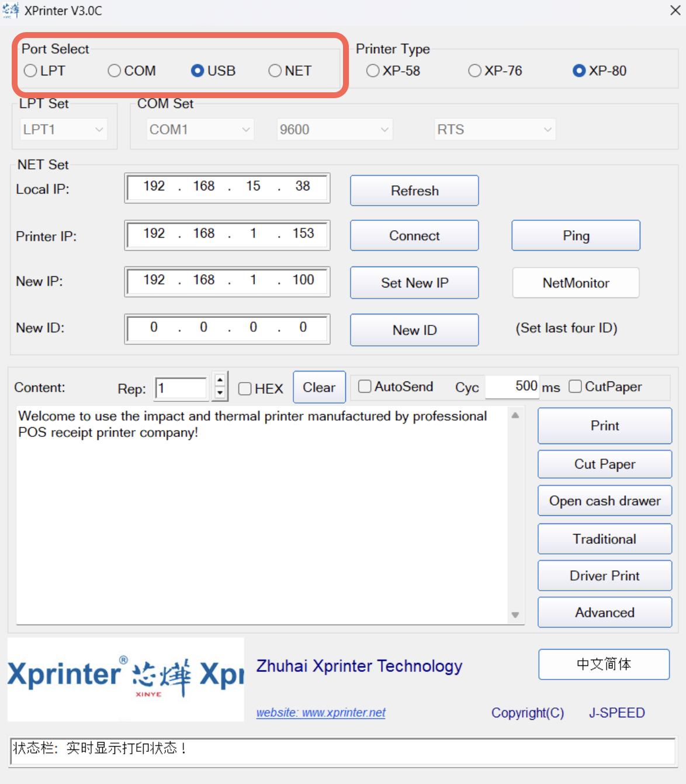Choose NET as the port type

(275, 71)
